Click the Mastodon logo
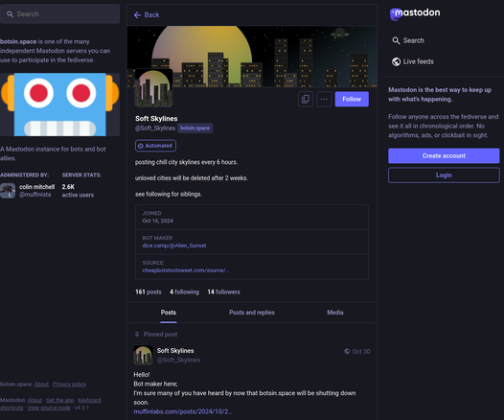504x420 pixels. click(x=415, y=13)
